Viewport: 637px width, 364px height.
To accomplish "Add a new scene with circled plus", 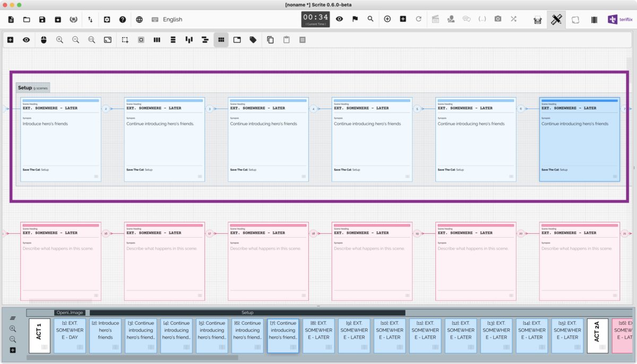I will (387, 19).
